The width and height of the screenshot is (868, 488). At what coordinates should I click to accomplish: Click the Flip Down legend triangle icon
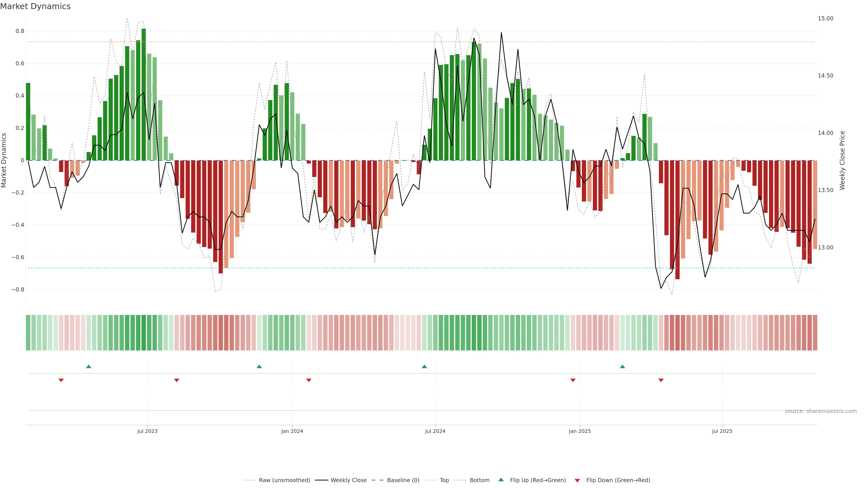pyautogui.click(x=577, y=481)
